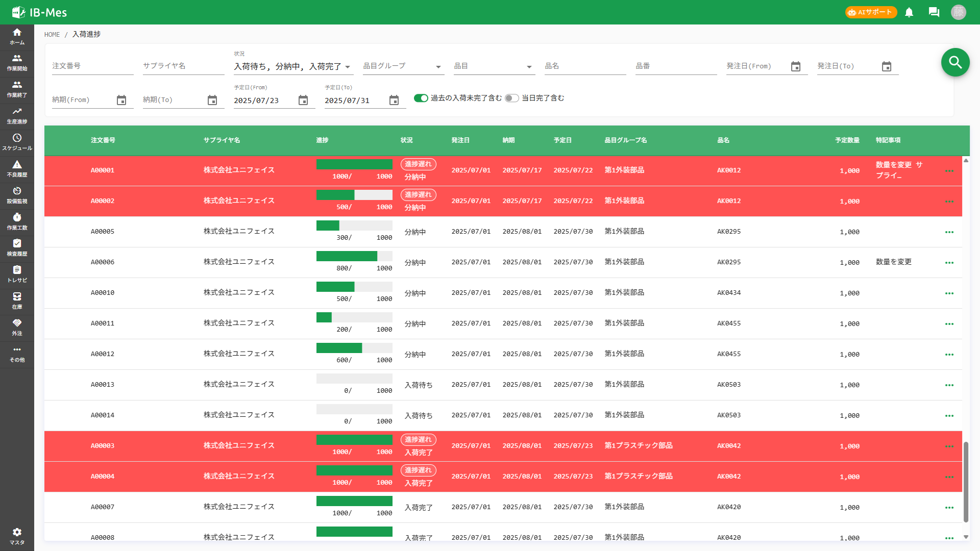
Task: Expand the 品目グループ dropdown
Action: (438, 66)
